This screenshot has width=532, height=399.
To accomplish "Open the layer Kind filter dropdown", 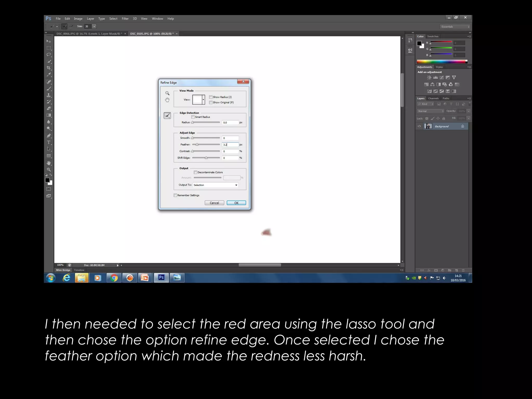I will (425, 104).
